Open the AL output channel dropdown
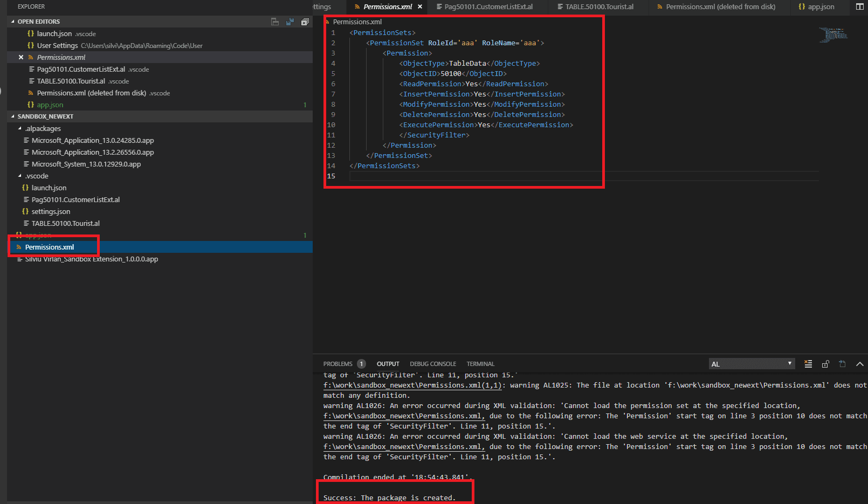Image resolution: width=868 pixels, height=504 pixels. point(752,364)
